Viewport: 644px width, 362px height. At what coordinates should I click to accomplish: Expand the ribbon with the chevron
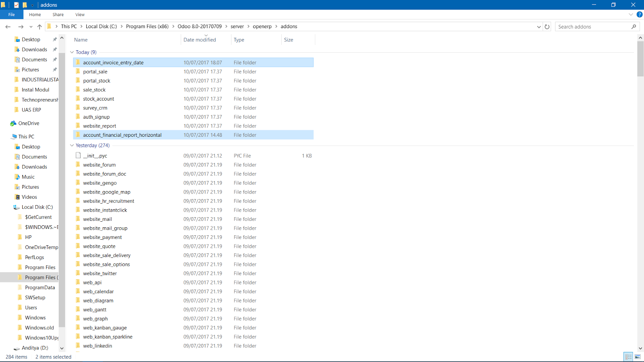tap(631, 14)
